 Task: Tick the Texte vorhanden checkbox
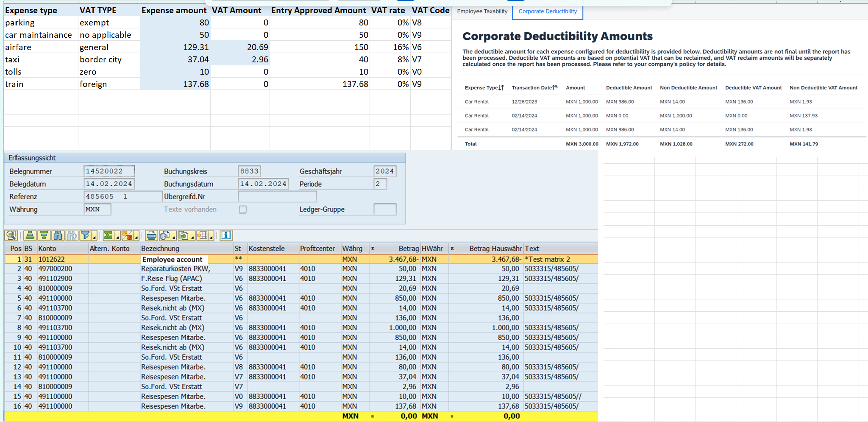pyautogui.click(x=243, y=210)
